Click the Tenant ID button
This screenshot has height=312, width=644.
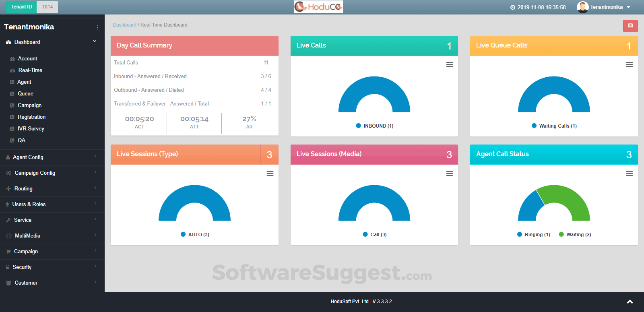(21, 7)
